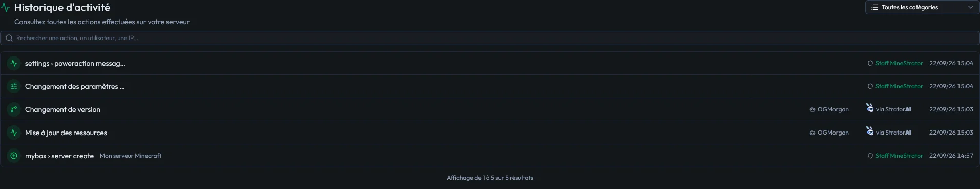Click the Mon serveur Minecraft label
980x189 pixels.
[x=131, y=156]
